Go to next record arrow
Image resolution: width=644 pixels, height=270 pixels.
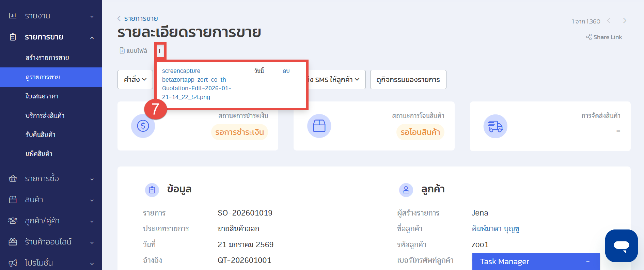625,21
